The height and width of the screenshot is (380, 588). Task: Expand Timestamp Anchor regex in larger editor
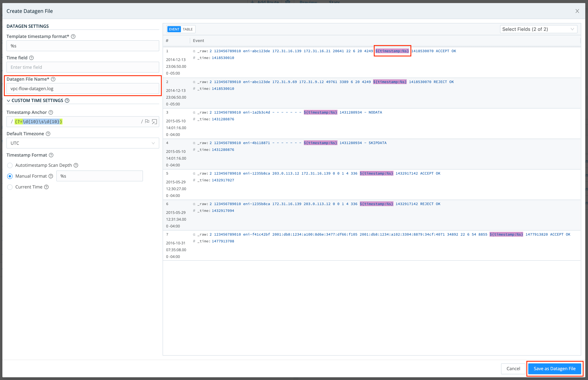click(x=154, y=121)
